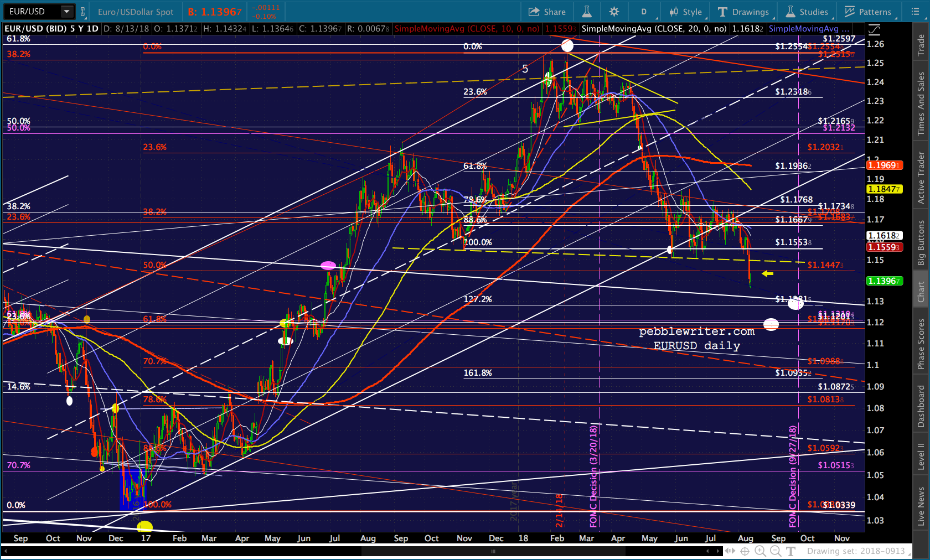This screenshot has height=560, width=930.
Task: Open the Patterns menu
Action: point(867,12)
